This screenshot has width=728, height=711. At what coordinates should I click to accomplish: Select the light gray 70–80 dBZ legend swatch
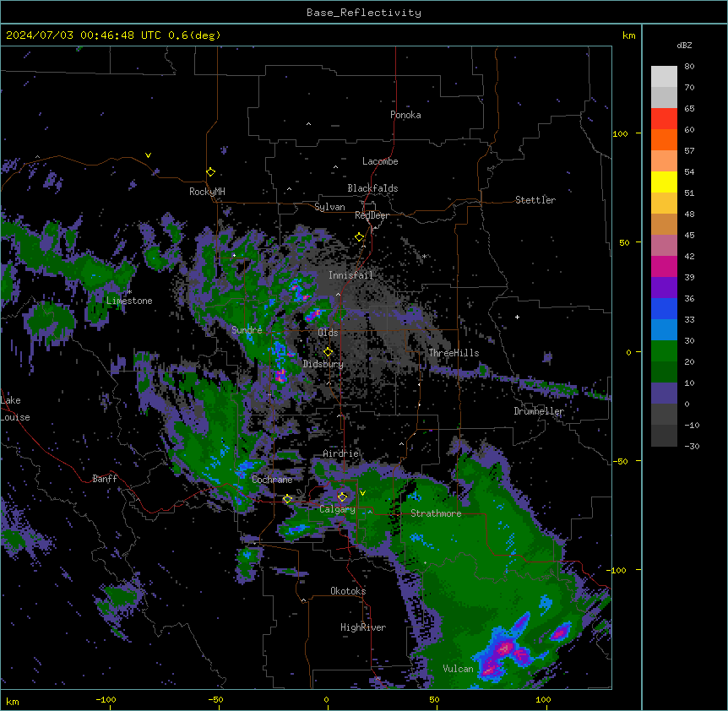[x=664, y=77]
